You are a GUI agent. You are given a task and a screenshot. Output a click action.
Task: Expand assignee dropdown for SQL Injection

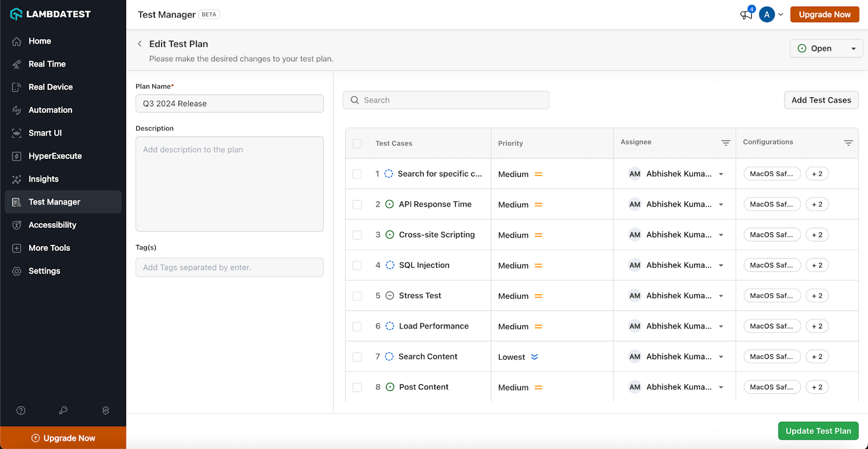(x=721, y=265)
